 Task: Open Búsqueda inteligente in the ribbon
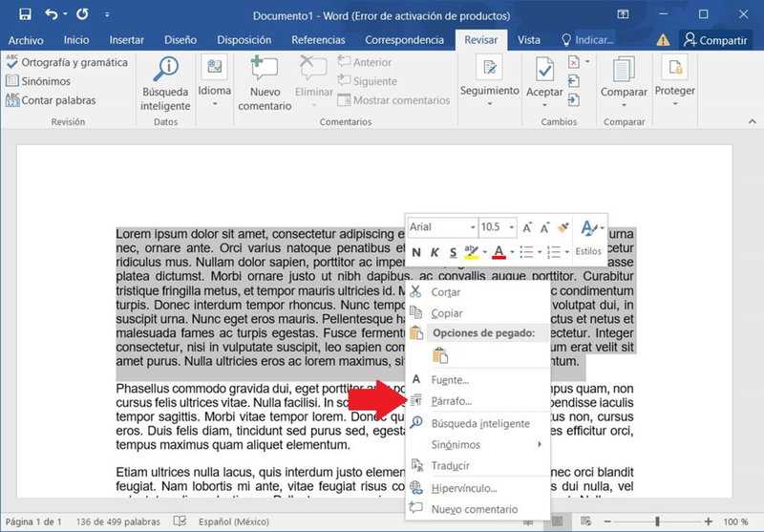tap(165, 84)
